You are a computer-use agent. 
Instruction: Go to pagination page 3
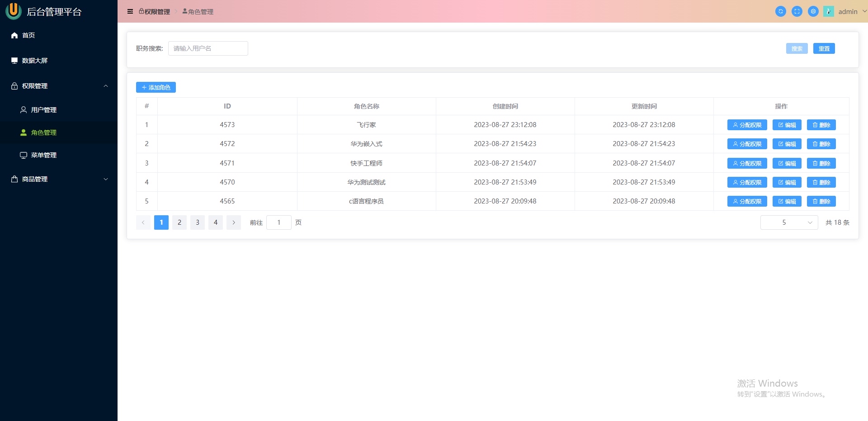198,222
